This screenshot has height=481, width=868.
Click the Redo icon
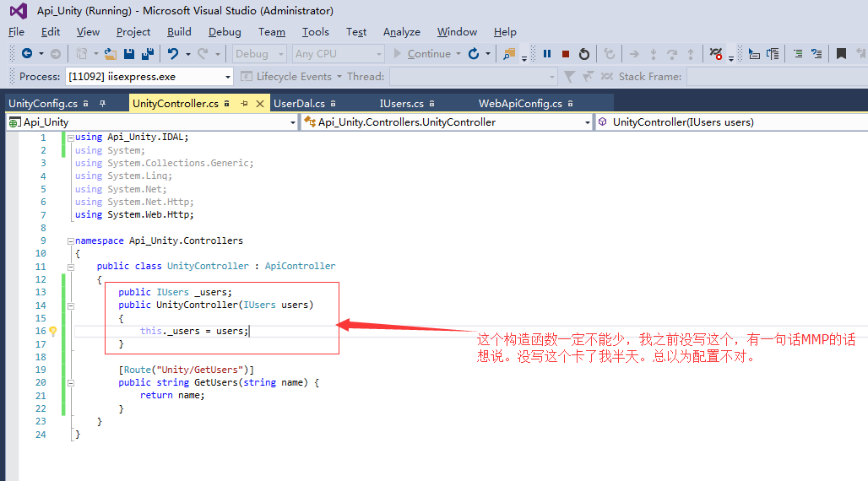pyautogui.click(x=203, y=54)
